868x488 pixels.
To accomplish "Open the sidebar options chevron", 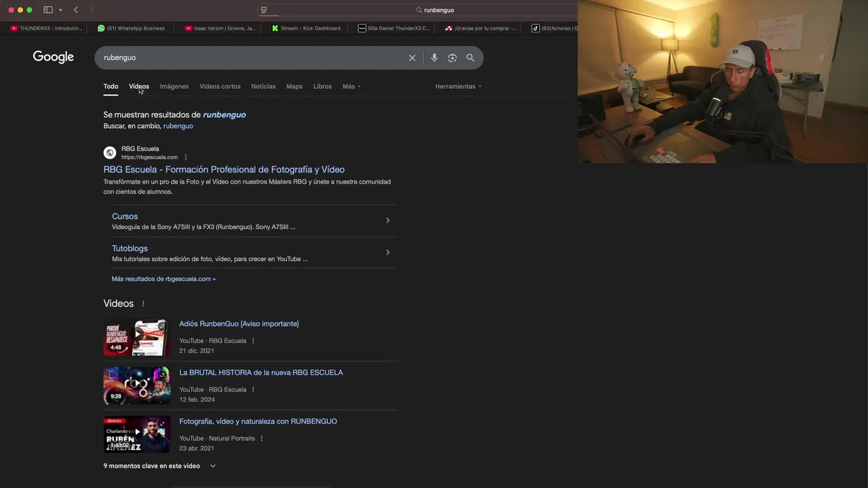I will pos(60,10).
